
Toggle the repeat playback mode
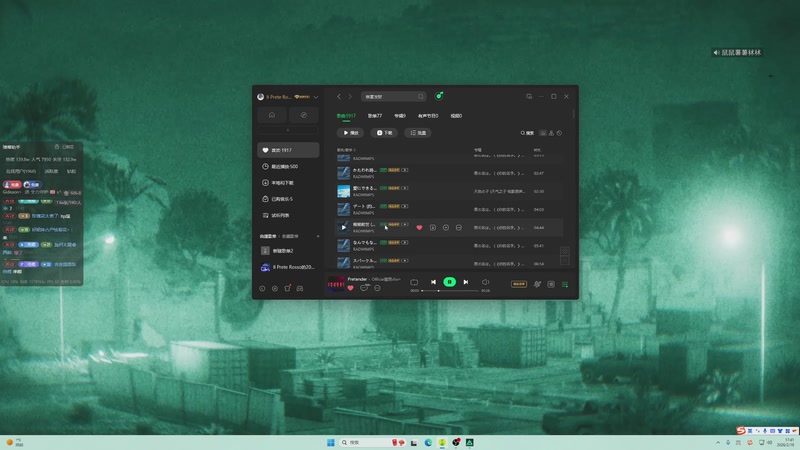(414, 282)
